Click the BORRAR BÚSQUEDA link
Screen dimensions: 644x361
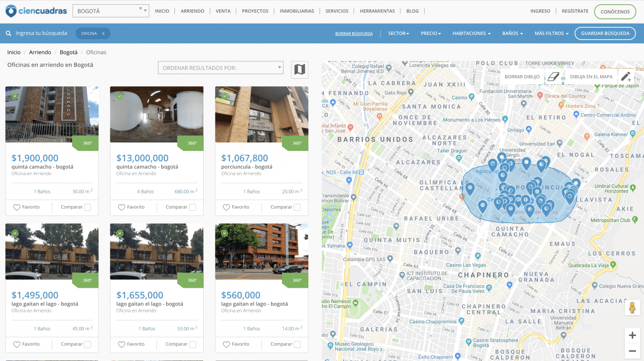[x=354, y=34]
